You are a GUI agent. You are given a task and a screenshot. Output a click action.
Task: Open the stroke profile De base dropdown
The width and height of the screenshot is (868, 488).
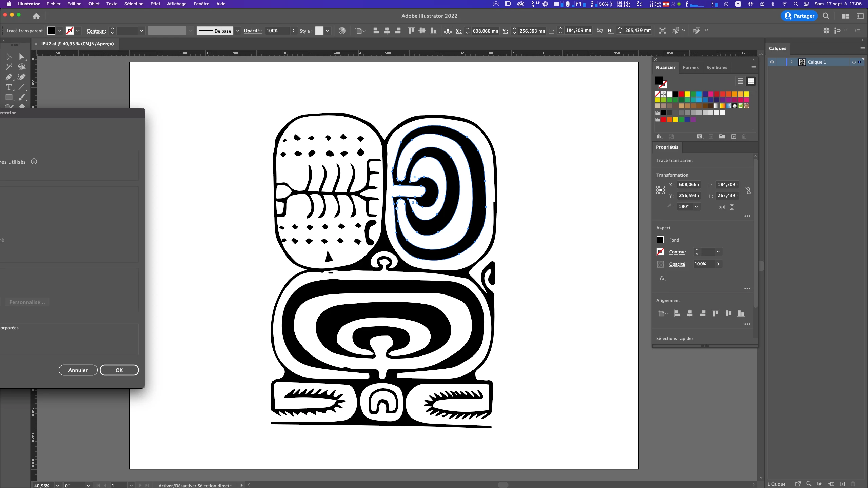point(237,31)
